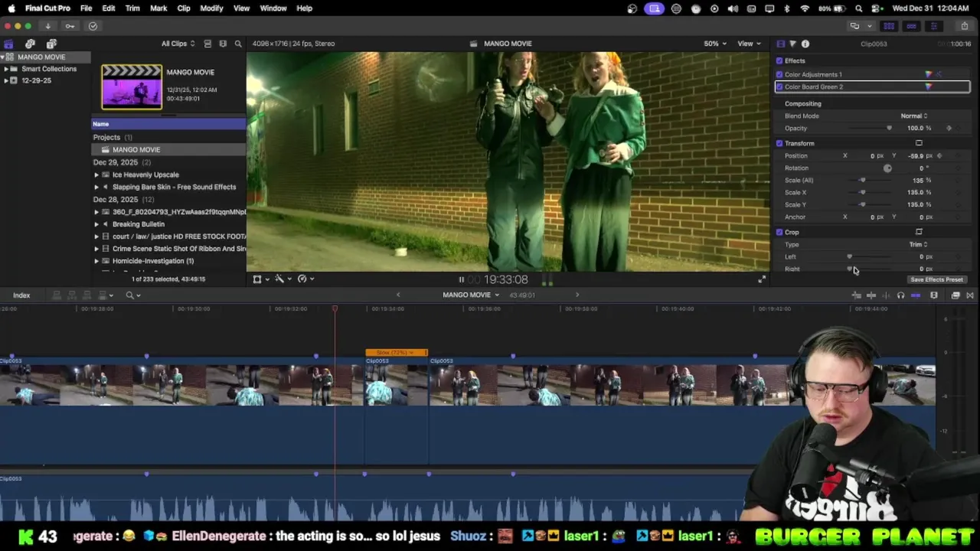
Task: Click Save Effects Preset button
Action: (x=936, y=279)
